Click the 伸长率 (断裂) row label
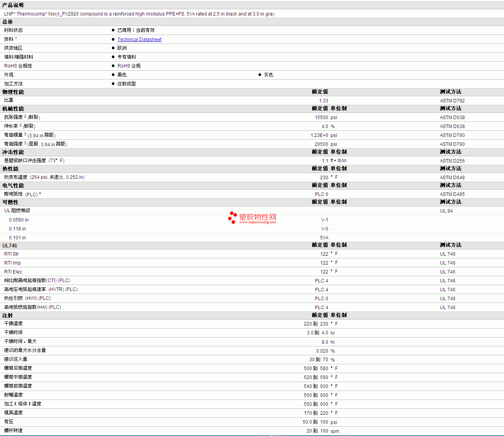Screen dimensions: 504x436 (x=19, y=126)
